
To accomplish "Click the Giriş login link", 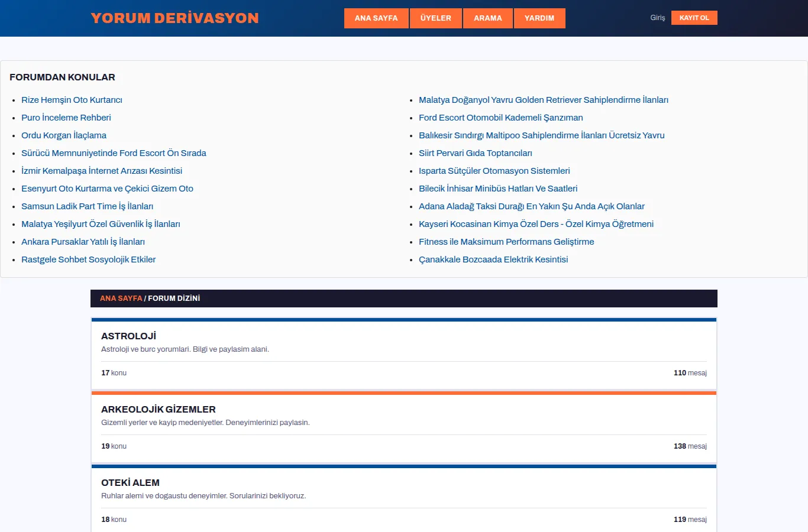I will (x=658, y=18).
